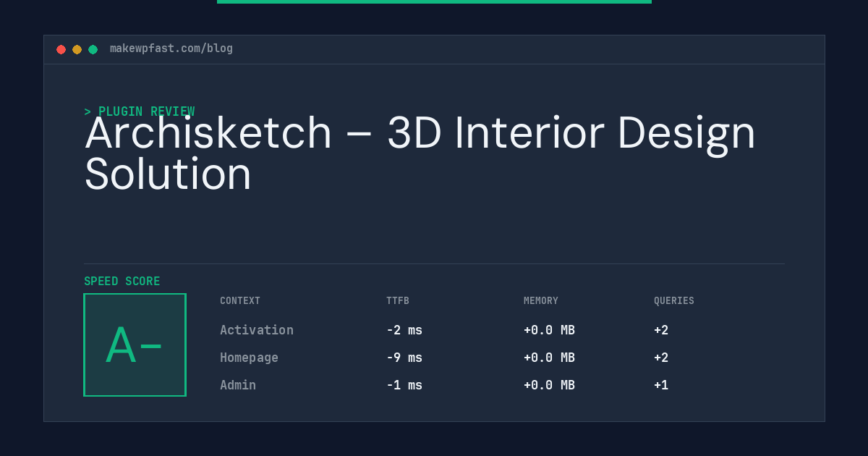Click the CONTEXT column header
Viewport: 868px width, 456px height.
[x=240, y=301]
